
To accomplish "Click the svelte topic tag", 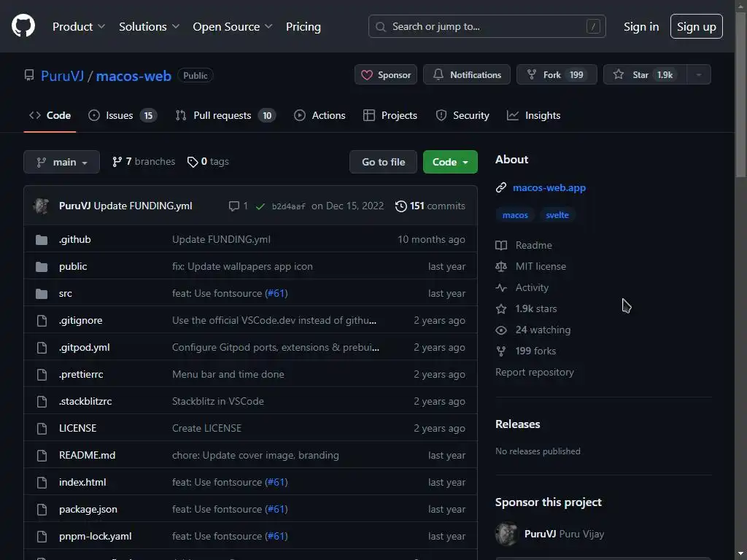I will tap(557, 215).
